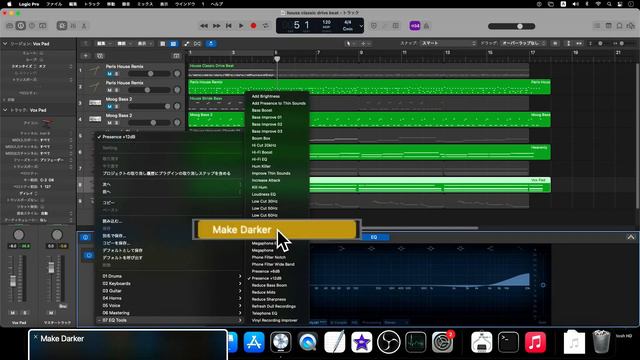Start playback with Play button
The height and width of the screenshot is (360, 640).
[241, 26]
